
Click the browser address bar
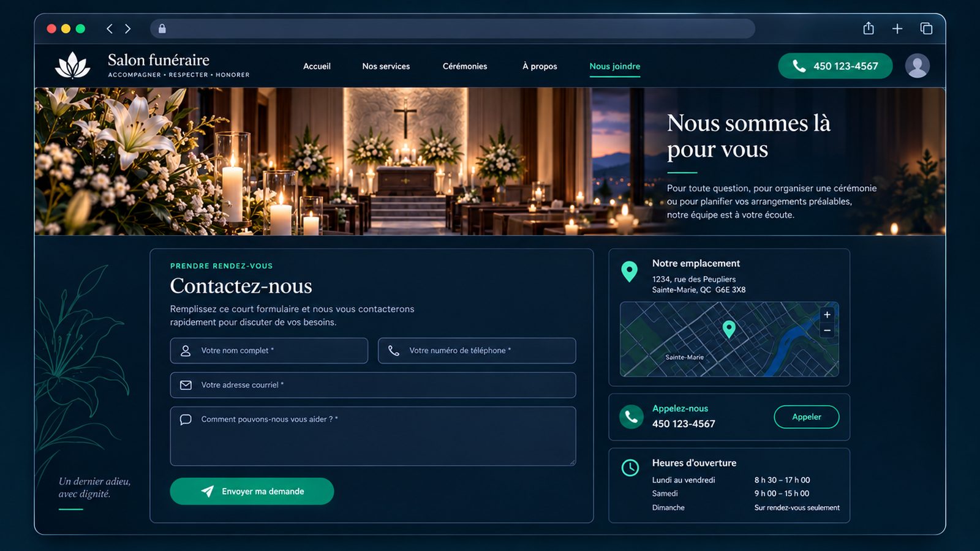pos(453,29)
